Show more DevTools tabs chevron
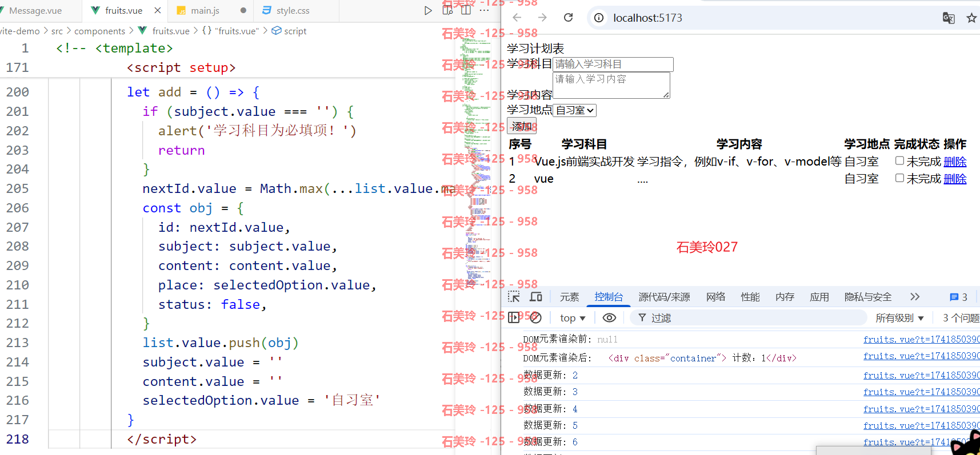 pos(915,297)
